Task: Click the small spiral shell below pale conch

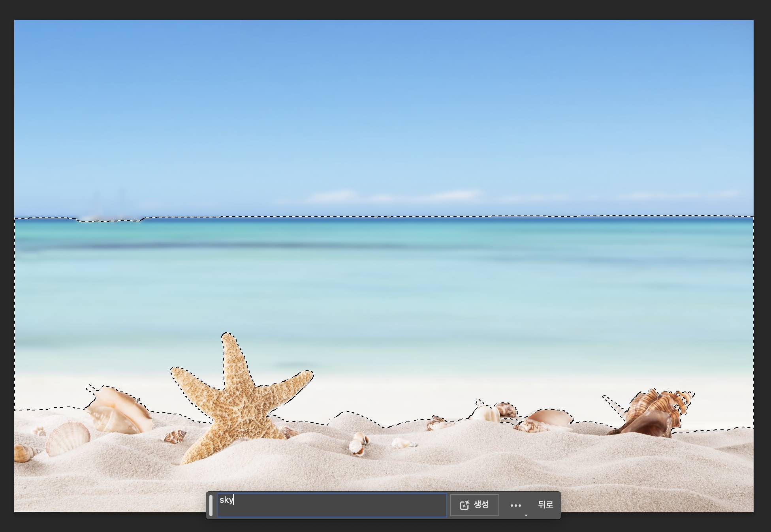Action: 175,436
